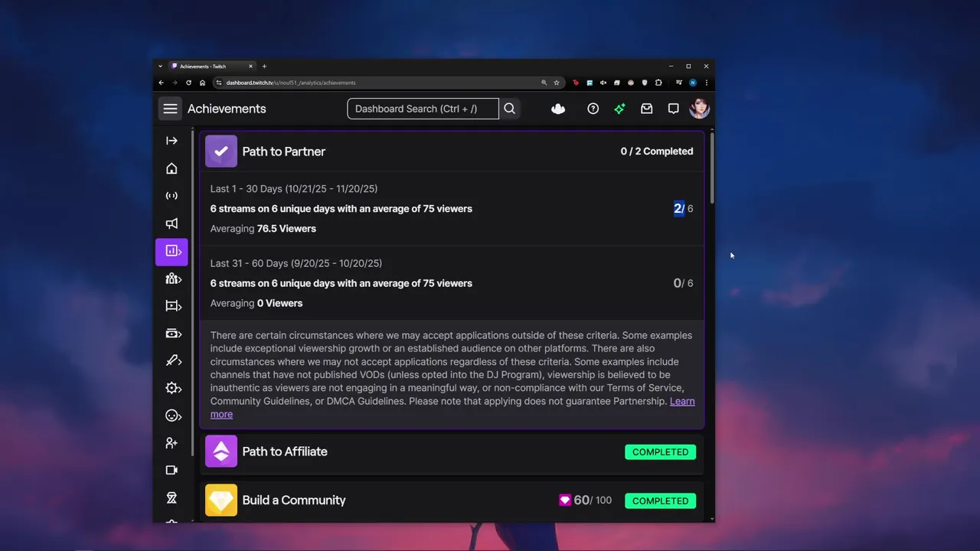This screenshot has width=980, height=551.
Task: Open the camera Streaming Tools icon in the sidebar
Action: [x=171, y=471]
